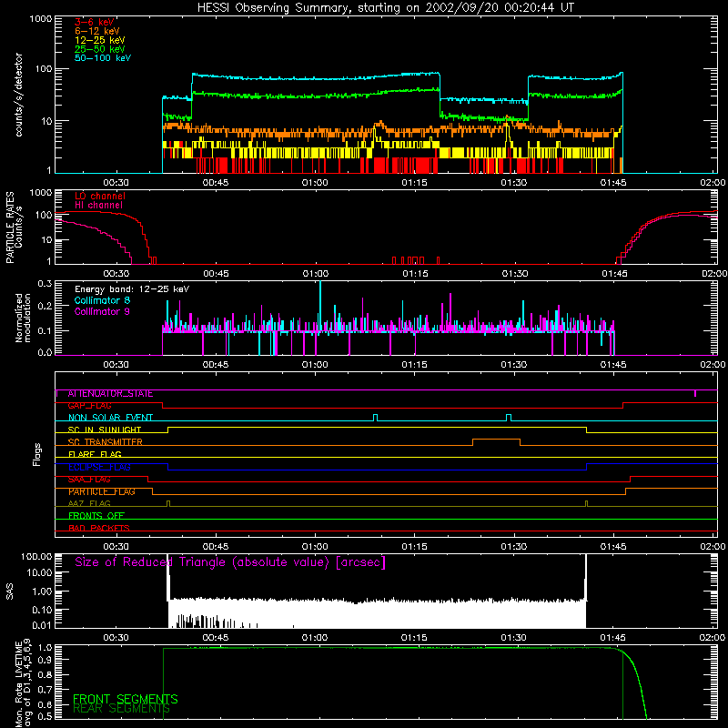This screenshot has width=728, height=728.
Task: Click the 'Energy band: 12-25 keV' caption
Action: 132,289
